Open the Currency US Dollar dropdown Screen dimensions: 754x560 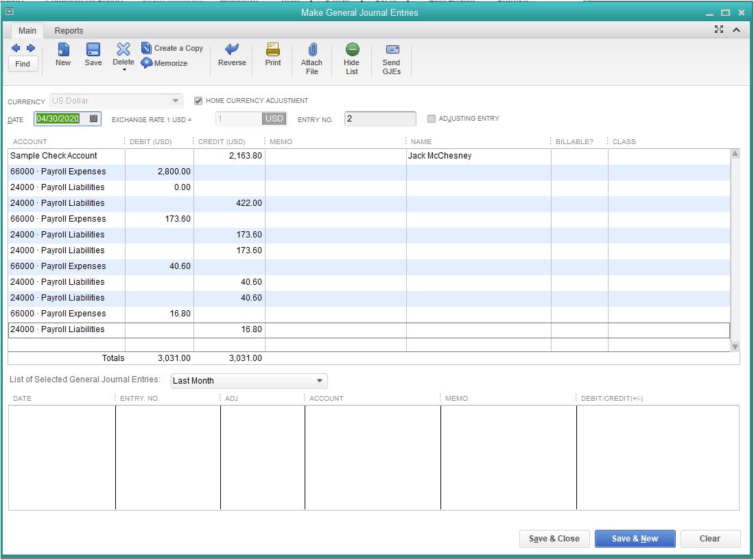(x=176, y=101)
